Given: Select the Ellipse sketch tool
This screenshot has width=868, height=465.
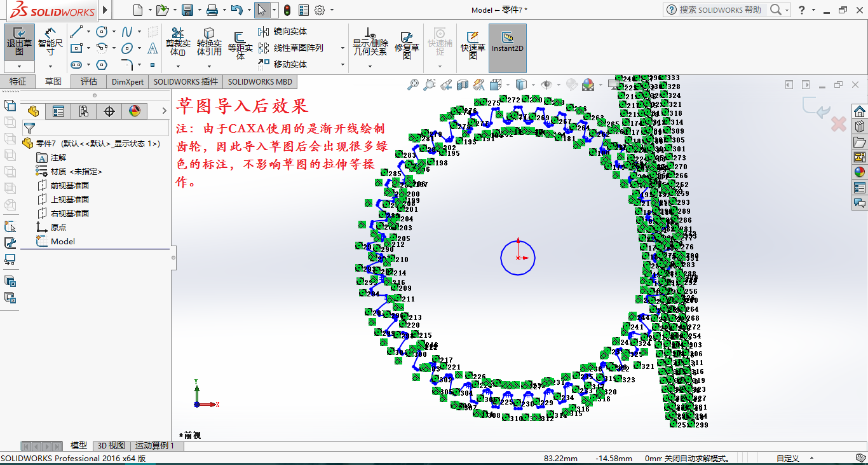Looking at the screenshot, I should (127, 48).
